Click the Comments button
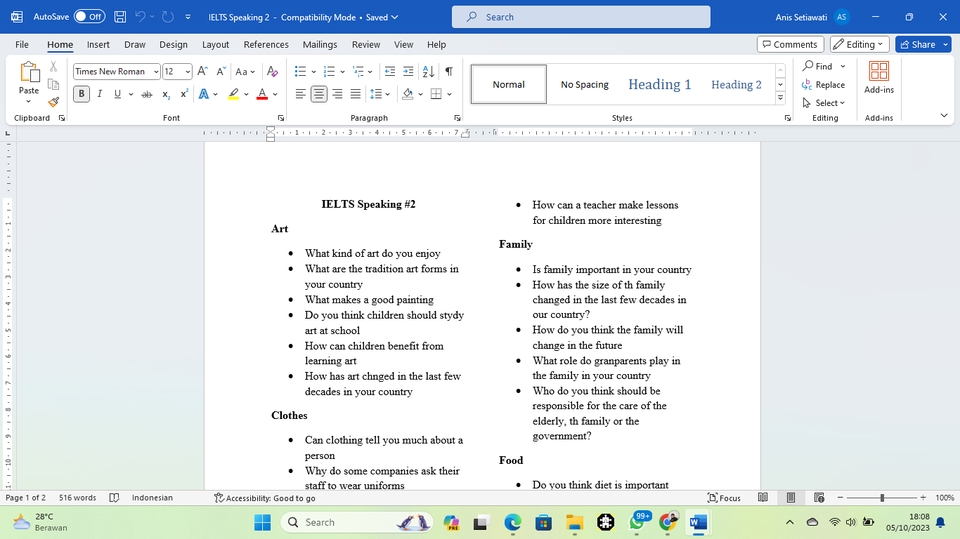The image size is (960, 539). pyautogui.click(x=790, y=44)
